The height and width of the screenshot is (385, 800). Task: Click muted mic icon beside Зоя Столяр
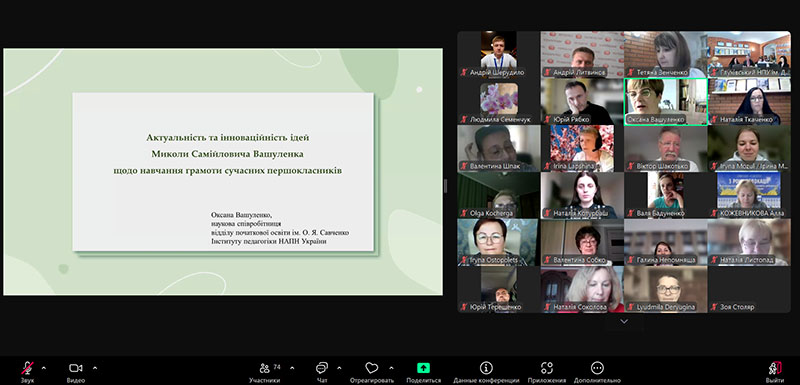coord(715,307)
